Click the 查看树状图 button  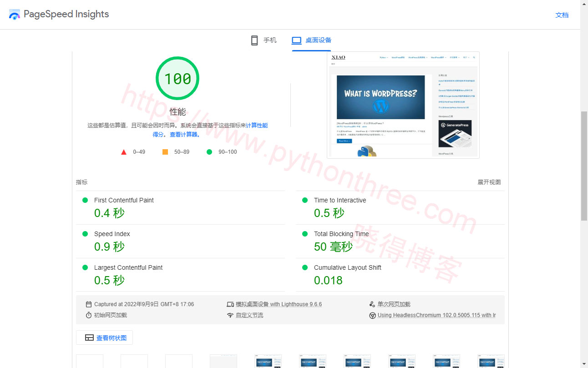click(x=104, y=338)
